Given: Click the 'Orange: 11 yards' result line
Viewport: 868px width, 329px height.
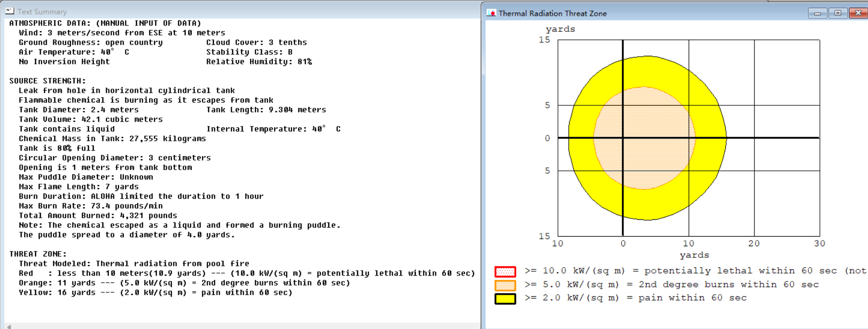Looking at the screenshot, I should tap(185, 283).
